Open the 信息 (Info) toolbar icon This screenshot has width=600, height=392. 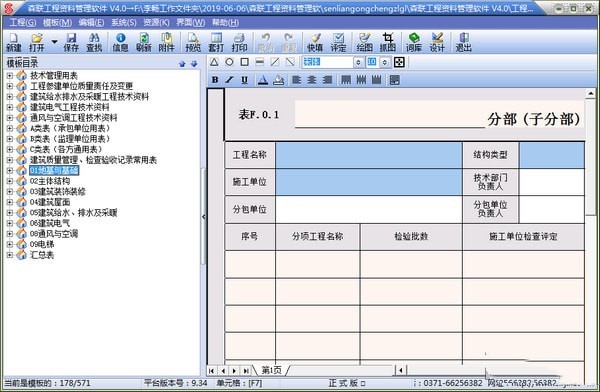[120, 42]
